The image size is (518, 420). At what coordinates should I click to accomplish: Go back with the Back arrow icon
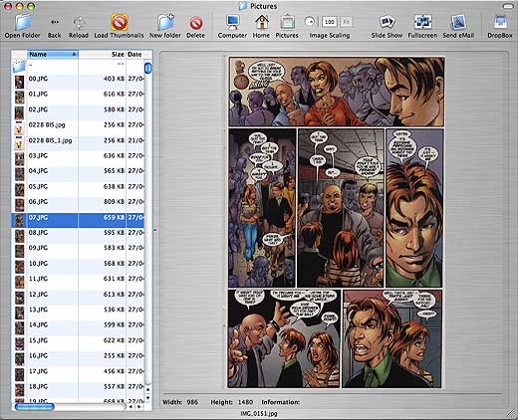55,22
